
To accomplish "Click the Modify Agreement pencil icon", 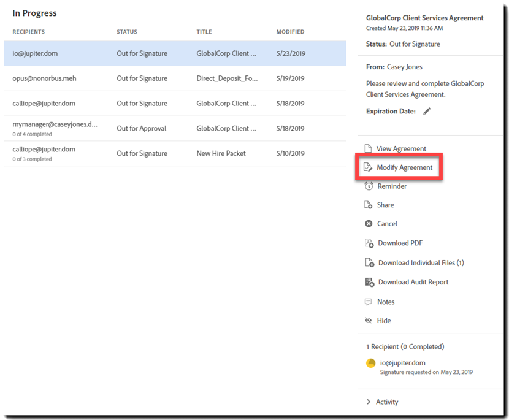I will coord(369,167).
